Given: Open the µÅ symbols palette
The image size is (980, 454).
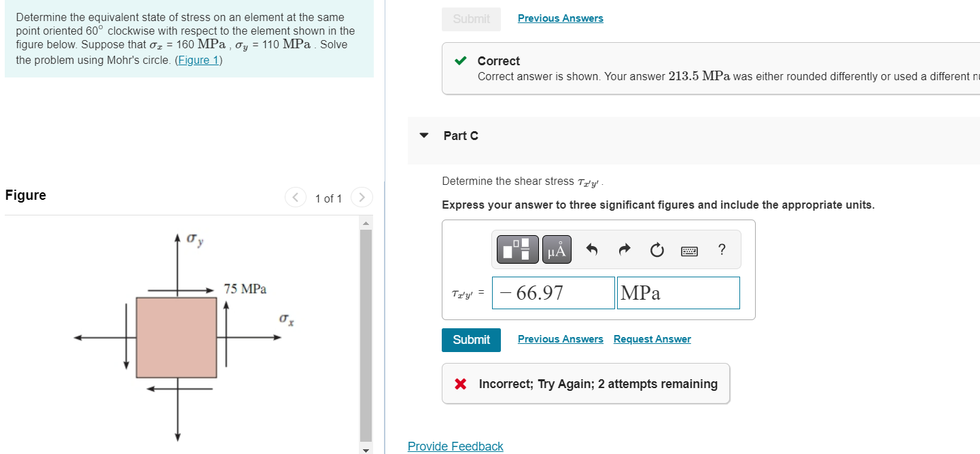Looking at the screenshot, I should click(x=556, y=250).
